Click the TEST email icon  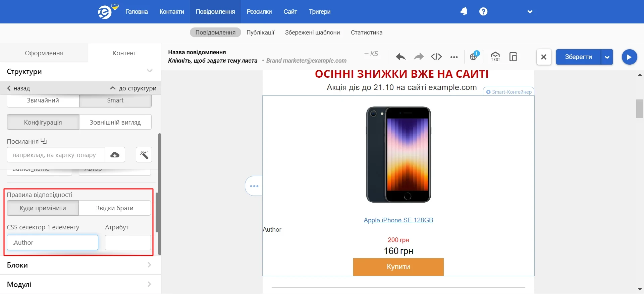[x=495, y=57]
